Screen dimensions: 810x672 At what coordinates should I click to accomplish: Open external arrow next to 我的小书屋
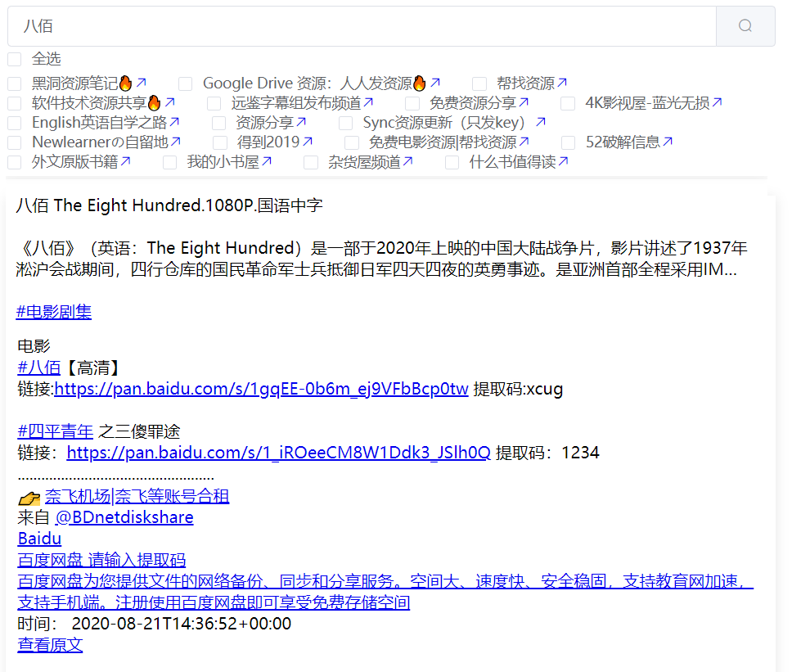(267, 162)
